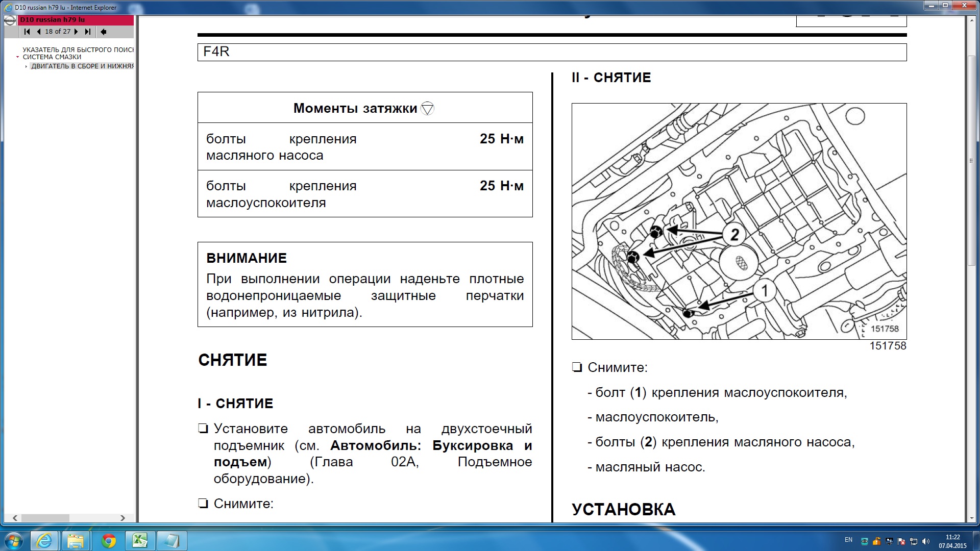980x551 pixels.
Task: Click the 'I - СНЯТИЕ' subheading
Action: [235, 404]
